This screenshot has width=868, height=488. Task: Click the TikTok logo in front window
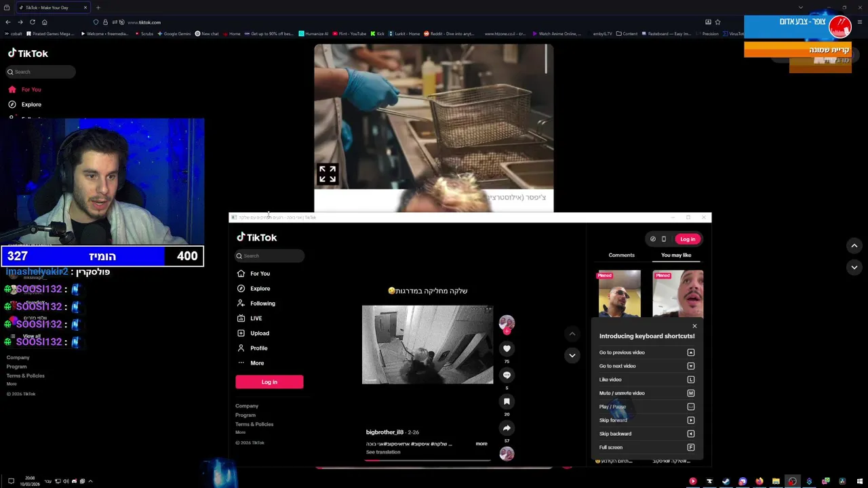click(256, 237)
